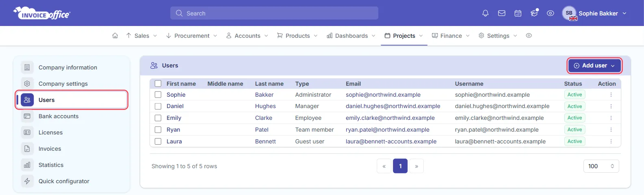Select page 1 in pagination
Screen dimensions: 644x195
400,166
